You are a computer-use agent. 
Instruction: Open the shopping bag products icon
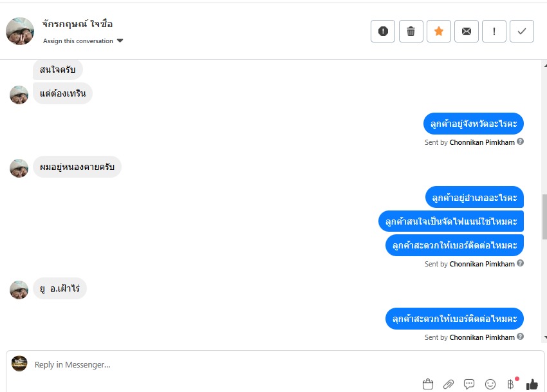point(428,384)
